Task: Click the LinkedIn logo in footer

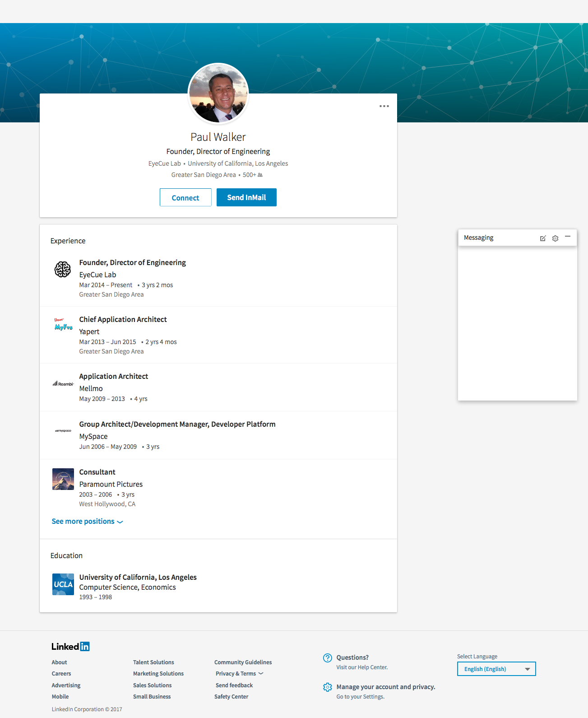Action: click(70, 647)
